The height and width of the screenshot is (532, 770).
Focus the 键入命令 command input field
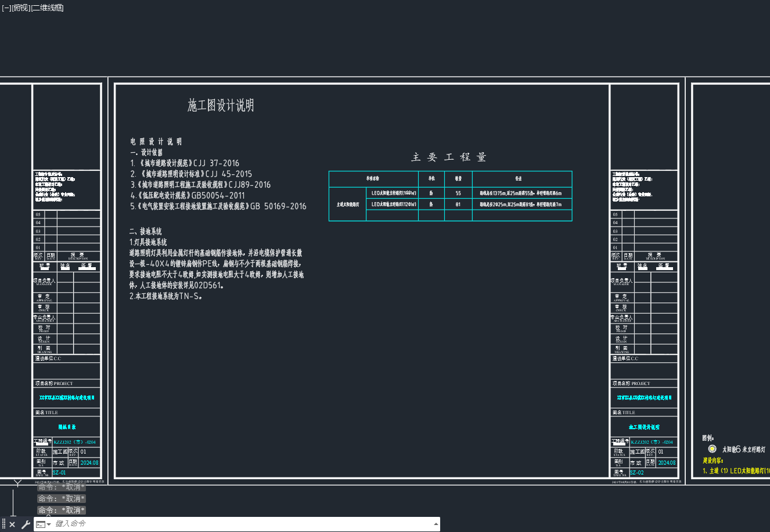pyautogui.click(x=243, y=524)
